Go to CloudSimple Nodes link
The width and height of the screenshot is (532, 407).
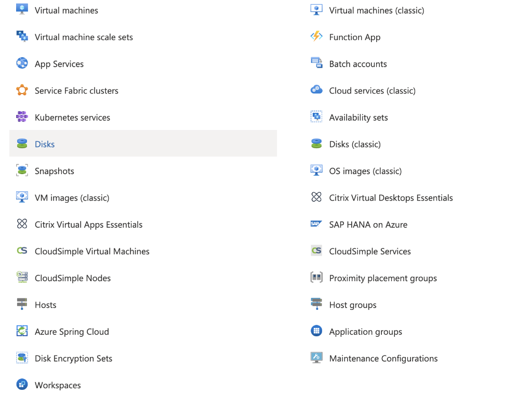73,278
